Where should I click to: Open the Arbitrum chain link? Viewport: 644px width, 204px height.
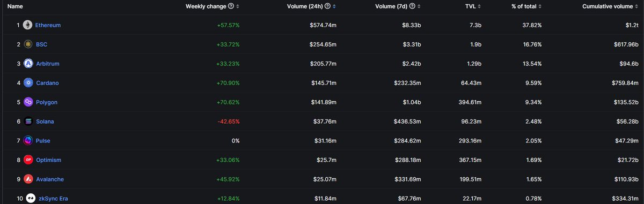pos(48,64)
